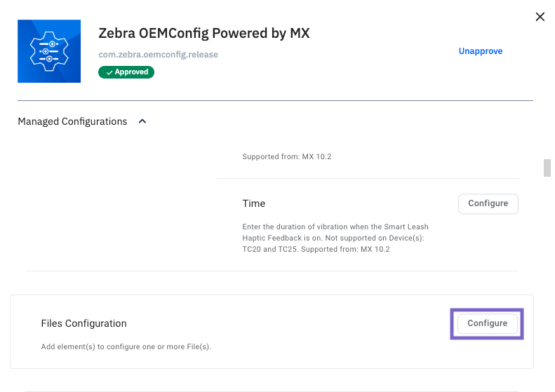Click the Smart Leash vibration duration description

pos(335,238)
